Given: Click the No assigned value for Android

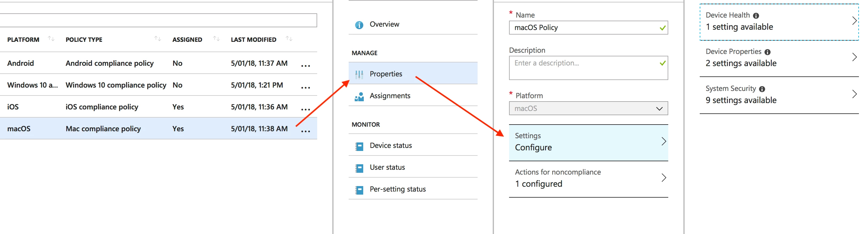Looking at the screenshot, I should [x=177, y=63].
